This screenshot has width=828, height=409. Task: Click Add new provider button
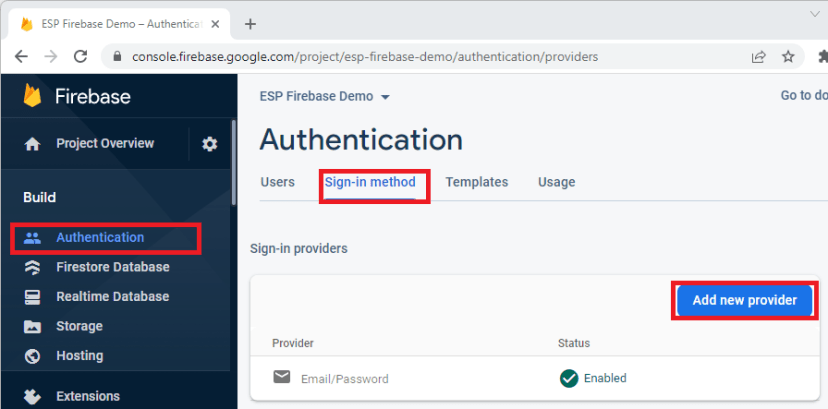tap(744, 300)
